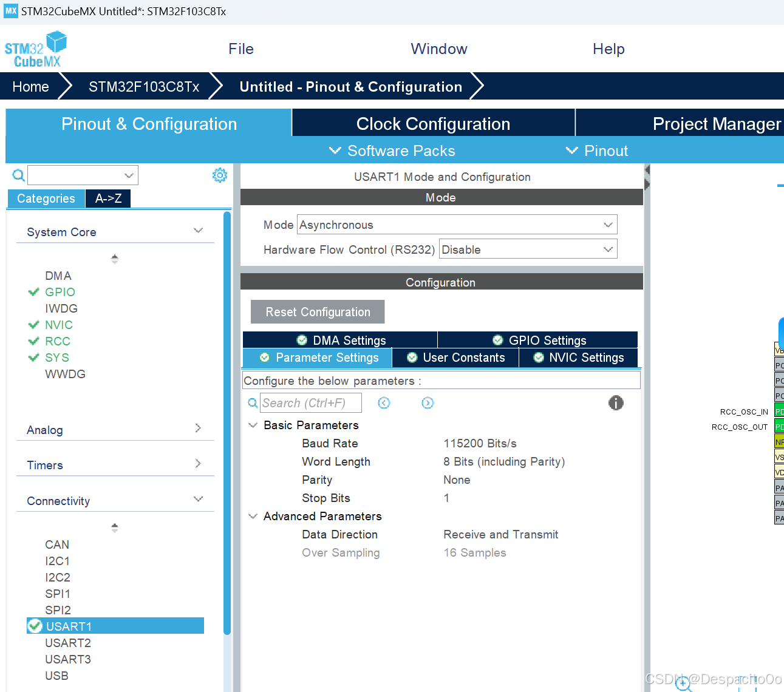Viewport: 784px width, 692px height.
Task: Click the parameter search field
Action: pyautogui.click(x=311, y=403)
